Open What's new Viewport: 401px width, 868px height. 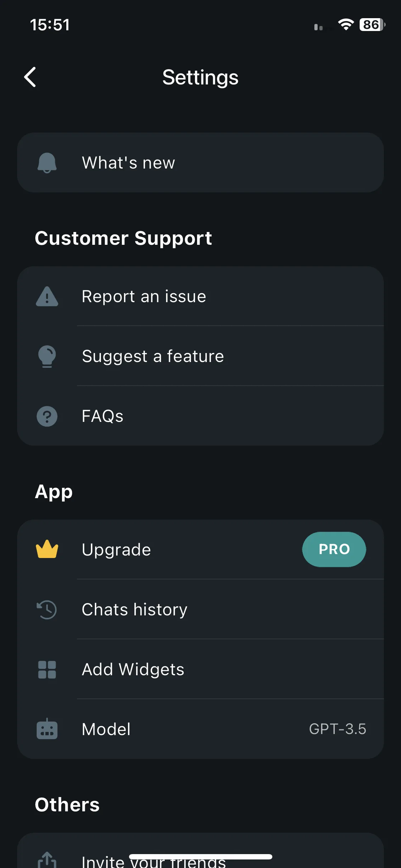[200, 163]
